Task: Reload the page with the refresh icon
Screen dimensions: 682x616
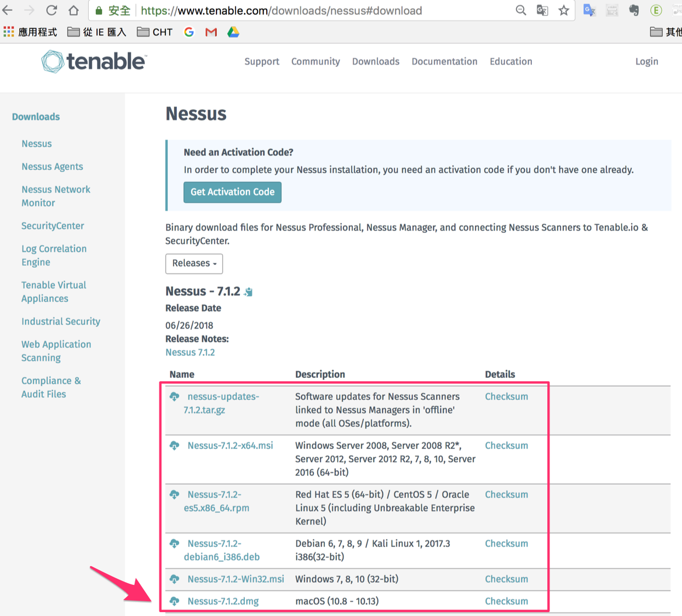Action: [x=51, y=10]
